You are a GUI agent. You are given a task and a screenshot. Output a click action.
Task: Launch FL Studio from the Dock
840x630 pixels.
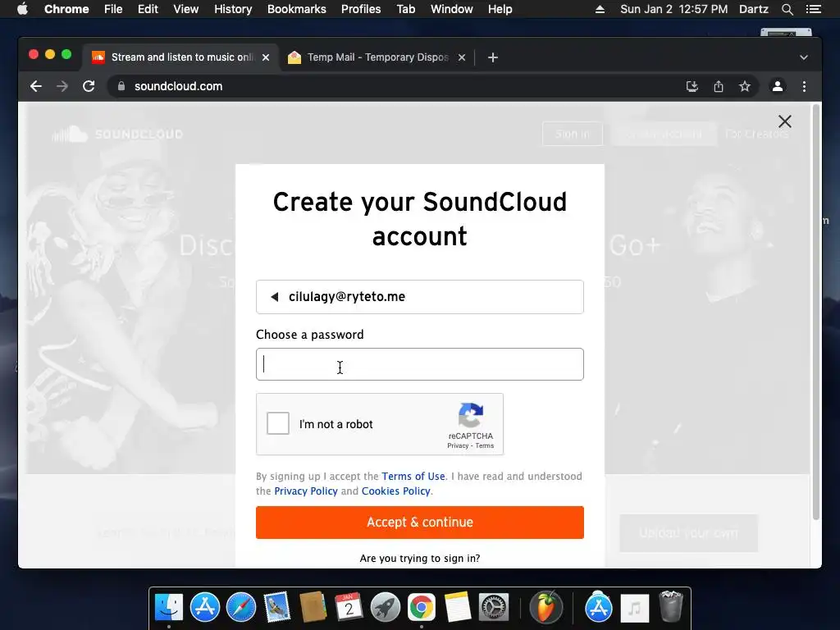[546, 608]
